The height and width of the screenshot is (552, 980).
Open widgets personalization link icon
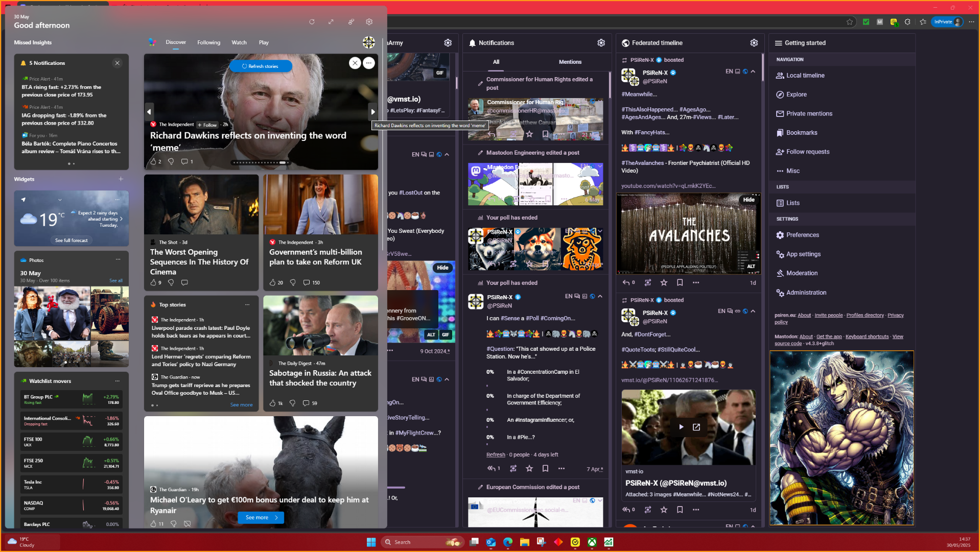point(351,22)
